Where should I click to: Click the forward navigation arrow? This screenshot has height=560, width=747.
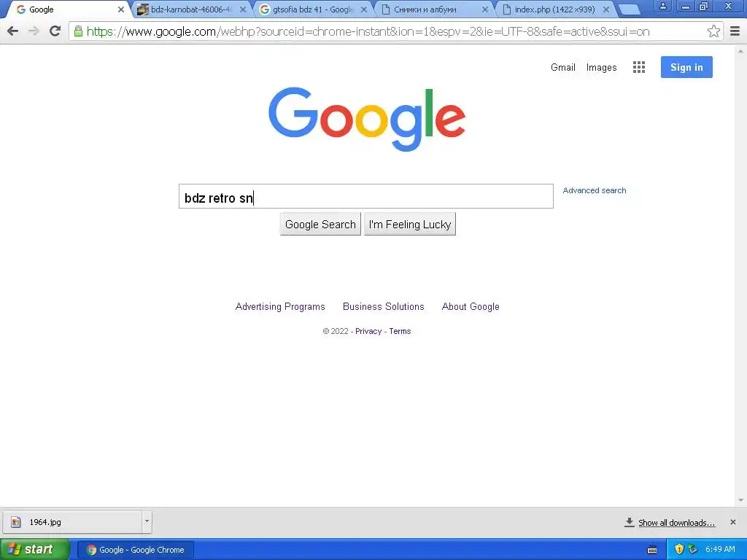34,31
